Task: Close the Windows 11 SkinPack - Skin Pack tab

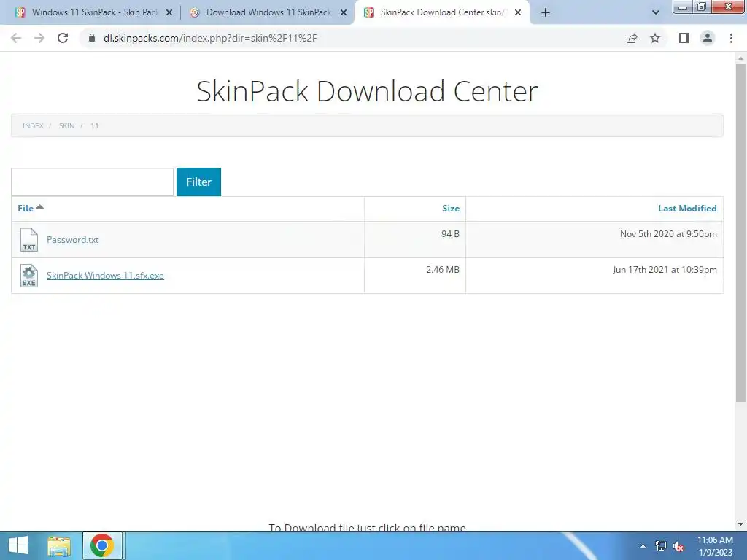Action: tap(169, 13)
